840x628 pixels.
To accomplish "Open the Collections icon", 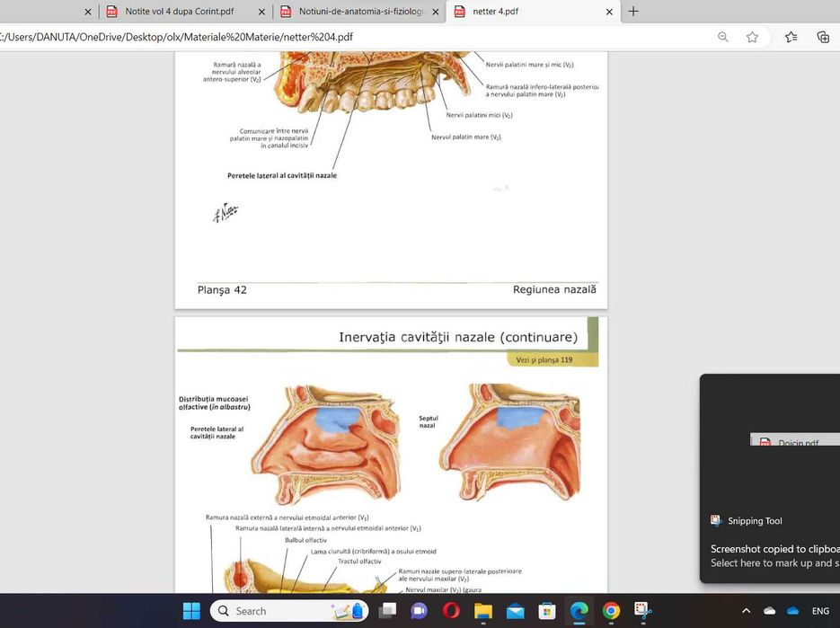I will click(823, 37).
